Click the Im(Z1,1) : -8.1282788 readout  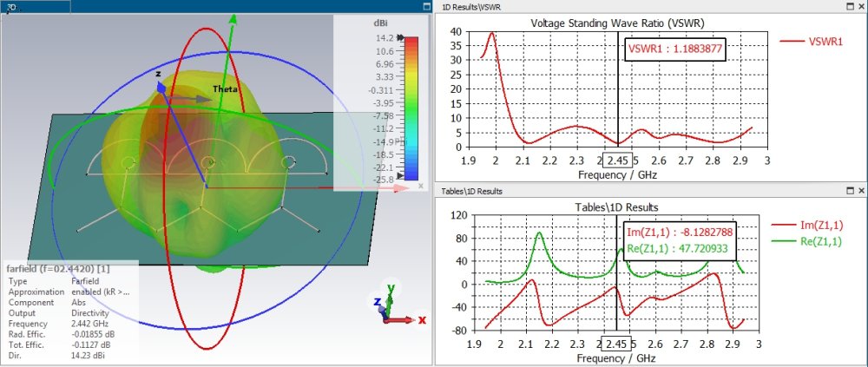pyautogui.click(x=680, y=231)
